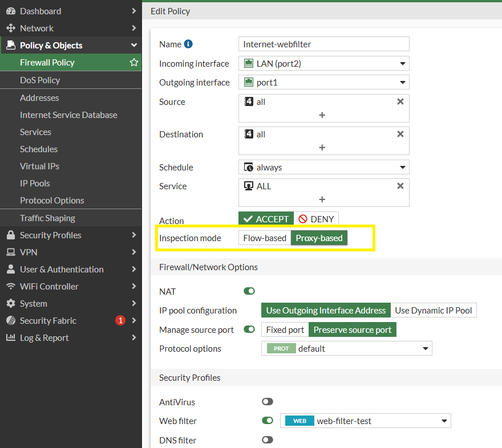This screenshot has height=448, width=502.
Task: Set the action to DENY
Action: click(317, 219)
